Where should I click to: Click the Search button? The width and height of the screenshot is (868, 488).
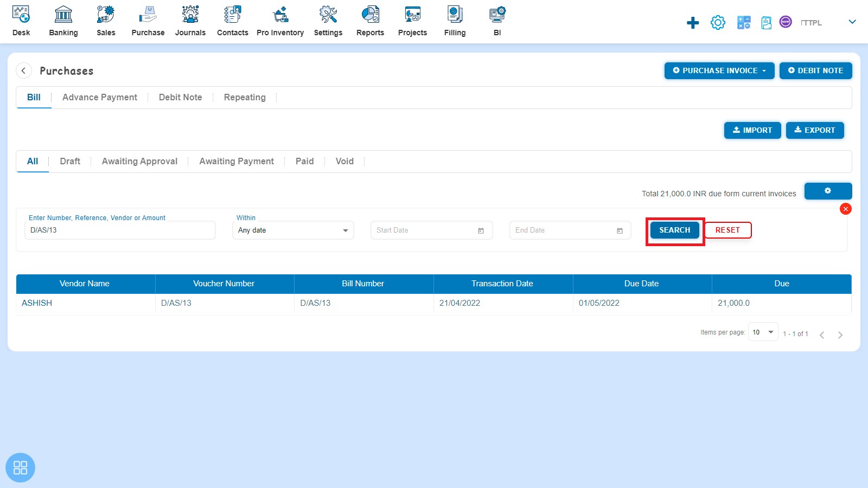pos(675,230)
